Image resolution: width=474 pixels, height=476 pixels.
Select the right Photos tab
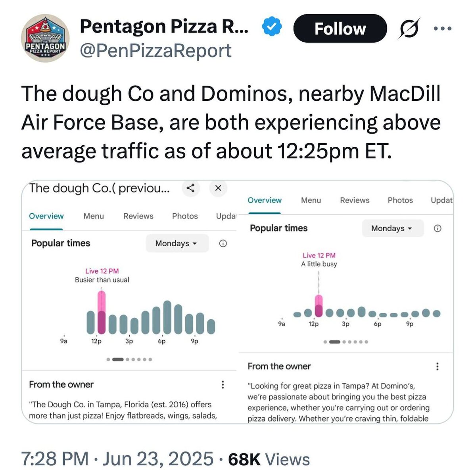(400, 200)
